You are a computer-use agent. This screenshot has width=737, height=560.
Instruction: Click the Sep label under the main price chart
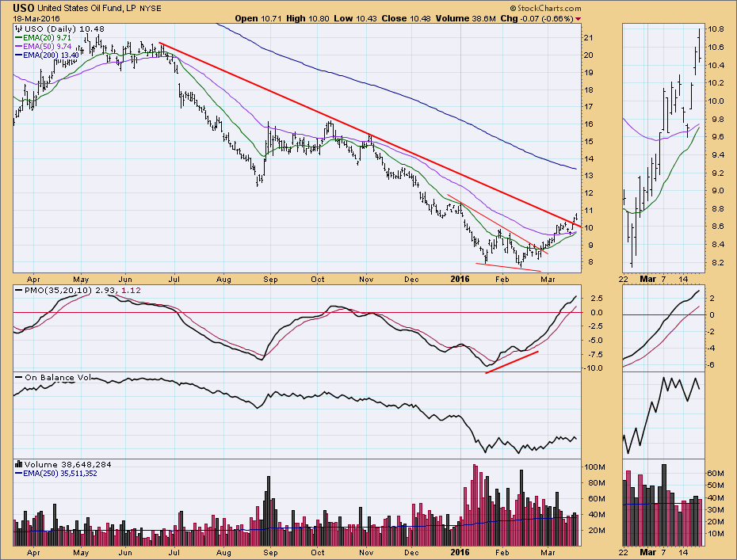[270, 279]
